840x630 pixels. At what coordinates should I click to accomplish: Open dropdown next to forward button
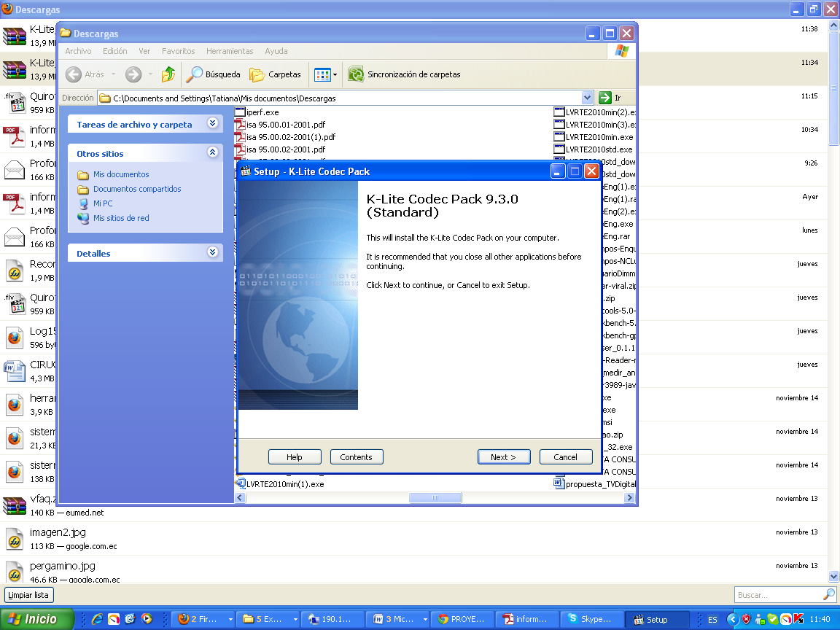click(150, 74)
